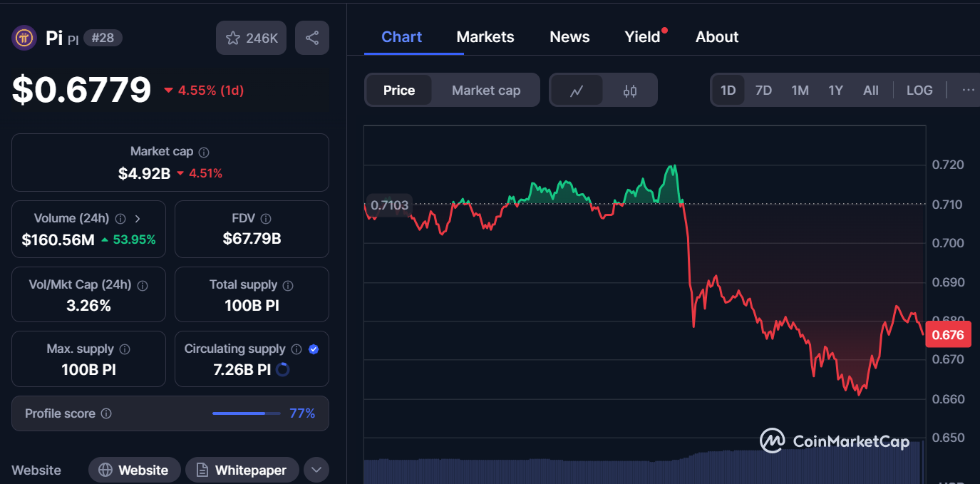980x484 pixels.
Task: Select line chart style icon
Action: [577, 91]
